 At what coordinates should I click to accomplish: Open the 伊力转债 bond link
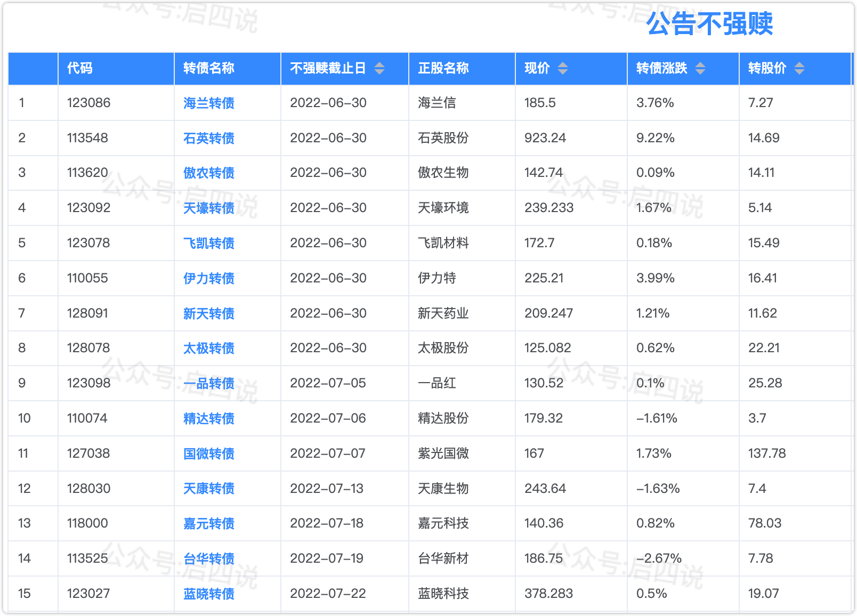pyautogui.click(x=208, y=278)
